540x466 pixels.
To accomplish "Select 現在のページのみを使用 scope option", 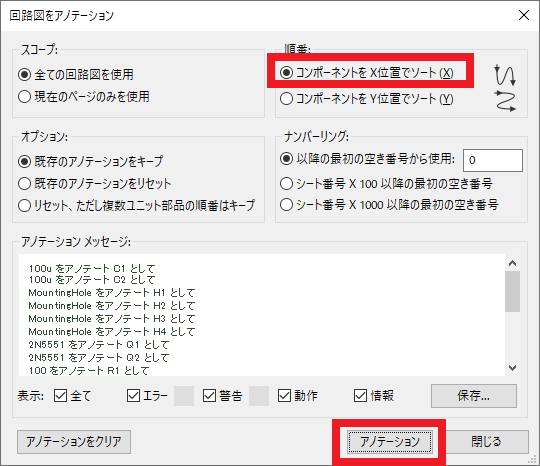I will [x=84, y=97].
